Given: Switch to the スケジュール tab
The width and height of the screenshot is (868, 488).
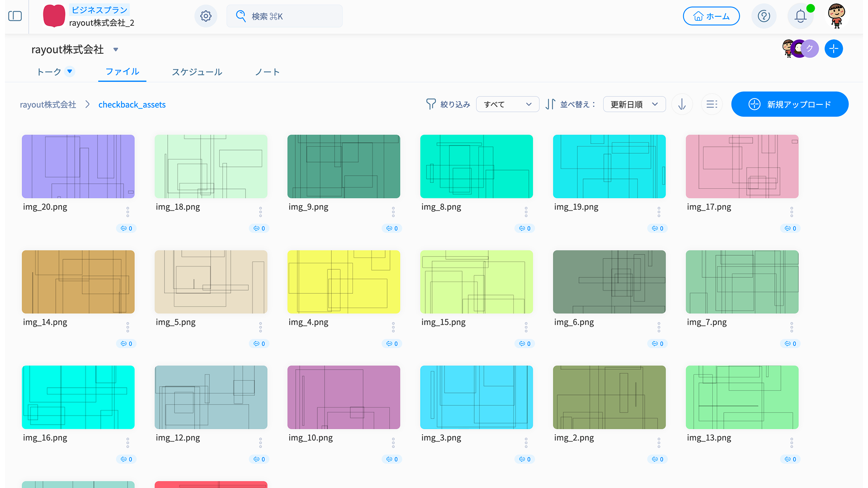Looking at the screenshot, I should click(197, 72).
